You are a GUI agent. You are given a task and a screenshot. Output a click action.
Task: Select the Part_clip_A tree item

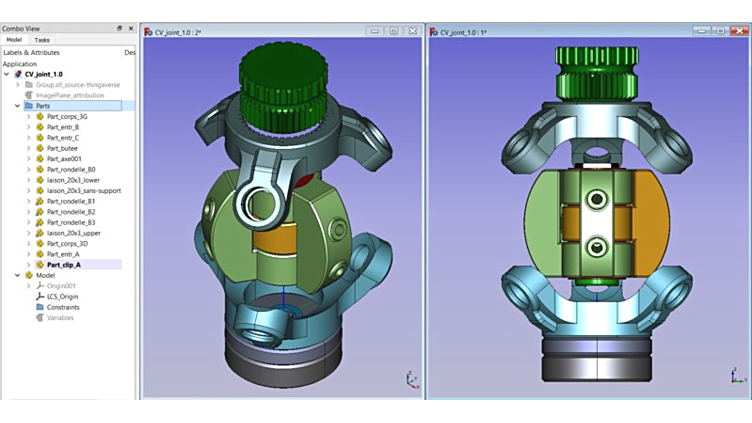pyautogui.click(x=64, y=265)
